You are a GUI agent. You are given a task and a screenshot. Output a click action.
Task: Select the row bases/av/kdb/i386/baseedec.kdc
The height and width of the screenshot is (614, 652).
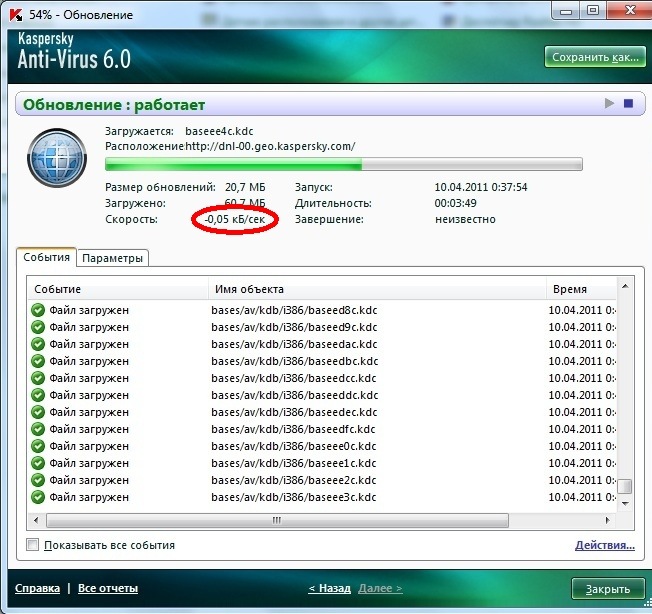coord(322,412)
